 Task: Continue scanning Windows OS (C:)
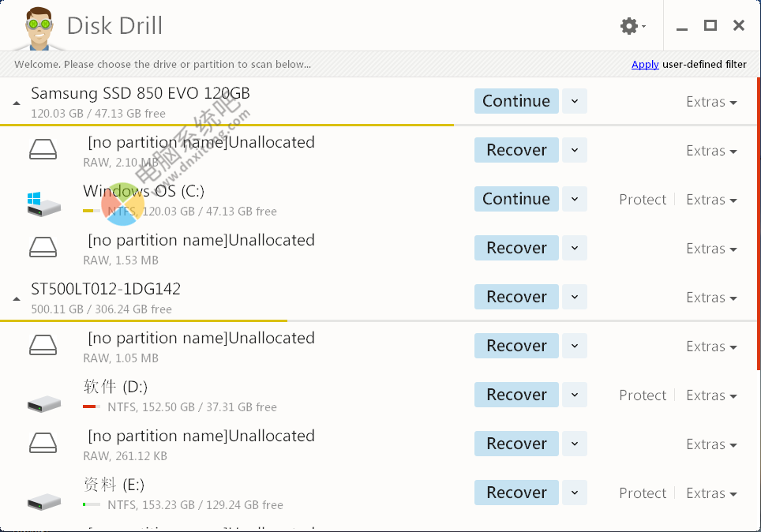pyautogui.click(x=516, y=199)
